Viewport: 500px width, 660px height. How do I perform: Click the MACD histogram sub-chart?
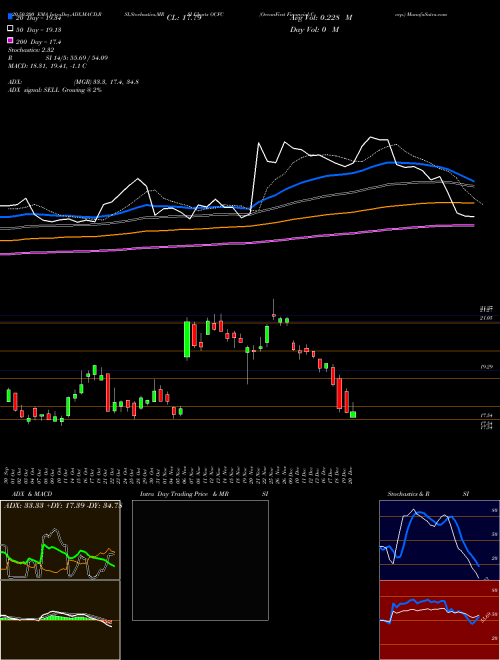60,620
